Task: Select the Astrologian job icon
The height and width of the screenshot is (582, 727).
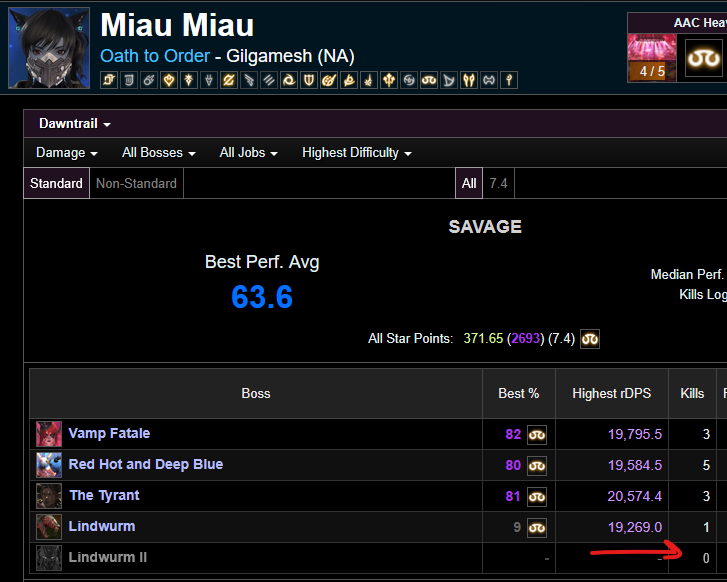Action: tap(109, 80)
